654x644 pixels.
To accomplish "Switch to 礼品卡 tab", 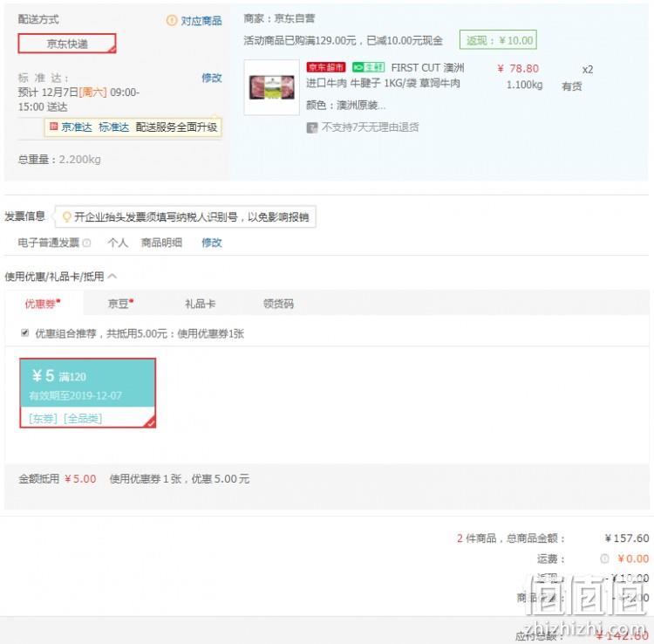I will coord(201,304).
